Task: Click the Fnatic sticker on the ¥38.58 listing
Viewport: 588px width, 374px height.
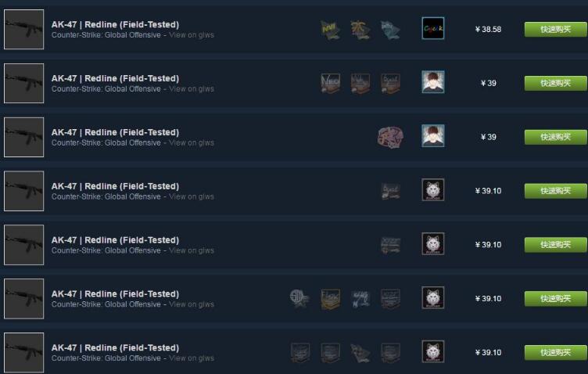Action: click(360, 30)
